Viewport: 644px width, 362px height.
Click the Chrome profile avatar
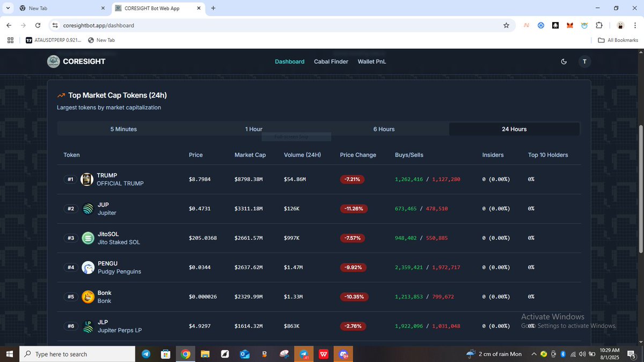coord(620,25)
